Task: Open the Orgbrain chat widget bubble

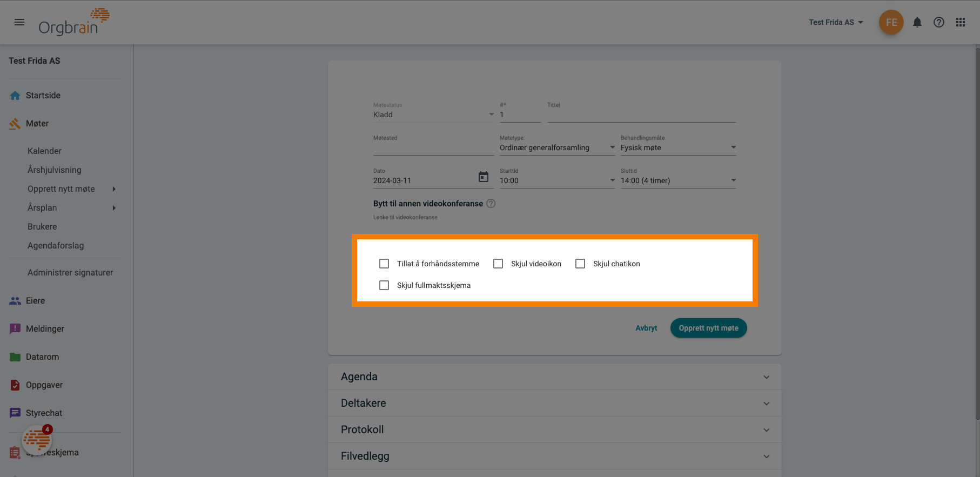Action: 37,440
